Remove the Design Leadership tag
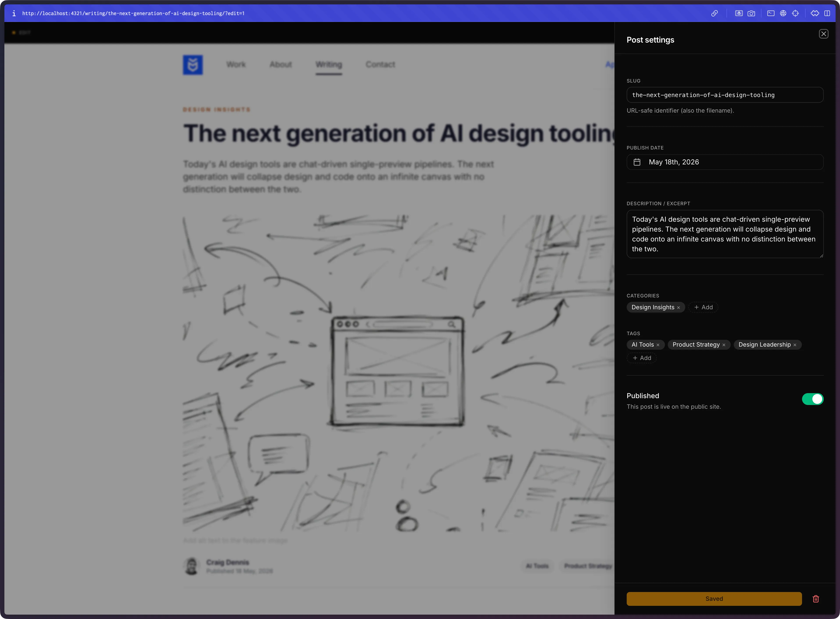This screenshot has width=840, height=619. click(795, 345)
